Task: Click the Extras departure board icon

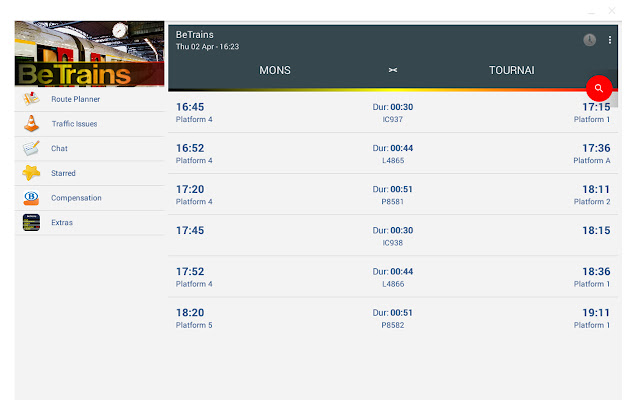Action: click(x=31, y=222)
